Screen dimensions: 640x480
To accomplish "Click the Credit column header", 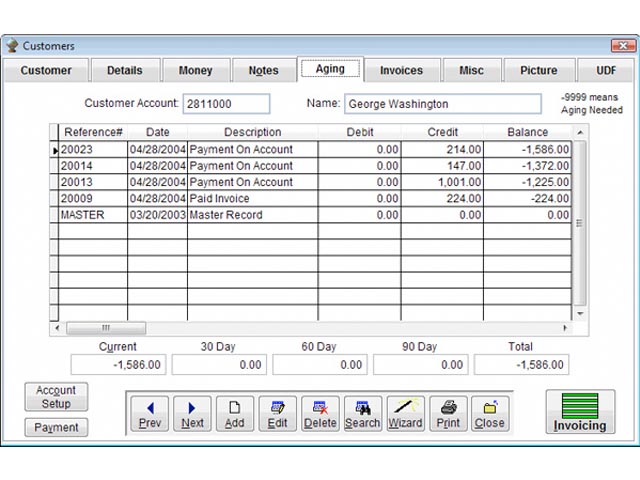I will pos(442,132).
